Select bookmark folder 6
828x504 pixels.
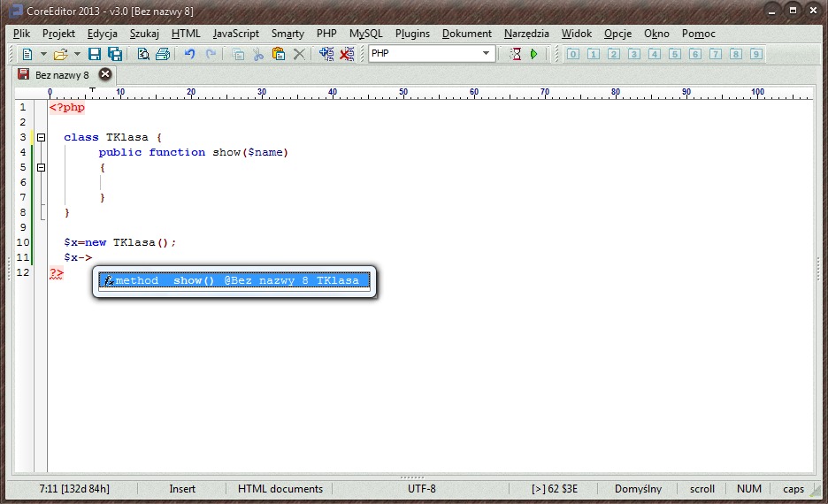(x=695, y=54)
